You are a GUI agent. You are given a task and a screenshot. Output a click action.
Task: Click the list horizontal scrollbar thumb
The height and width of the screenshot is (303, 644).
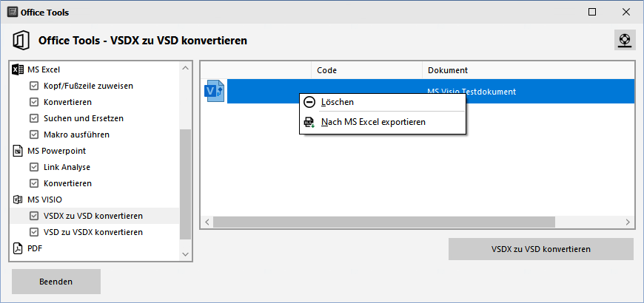384,222
